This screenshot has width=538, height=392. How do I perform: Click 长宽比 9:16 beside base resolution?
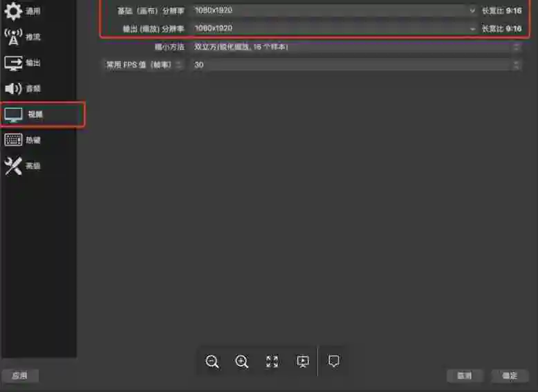(x=501, y=11)
